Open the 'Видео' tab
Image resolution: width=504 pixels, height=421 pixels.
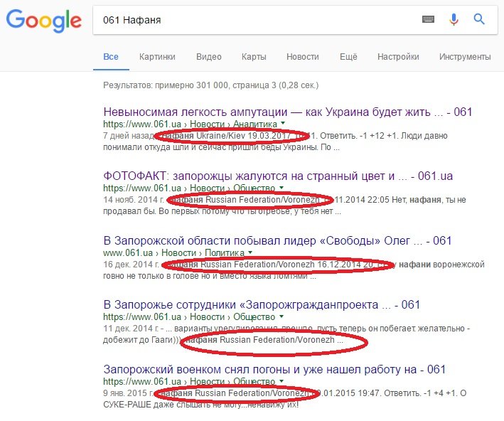tap(209, 57)
